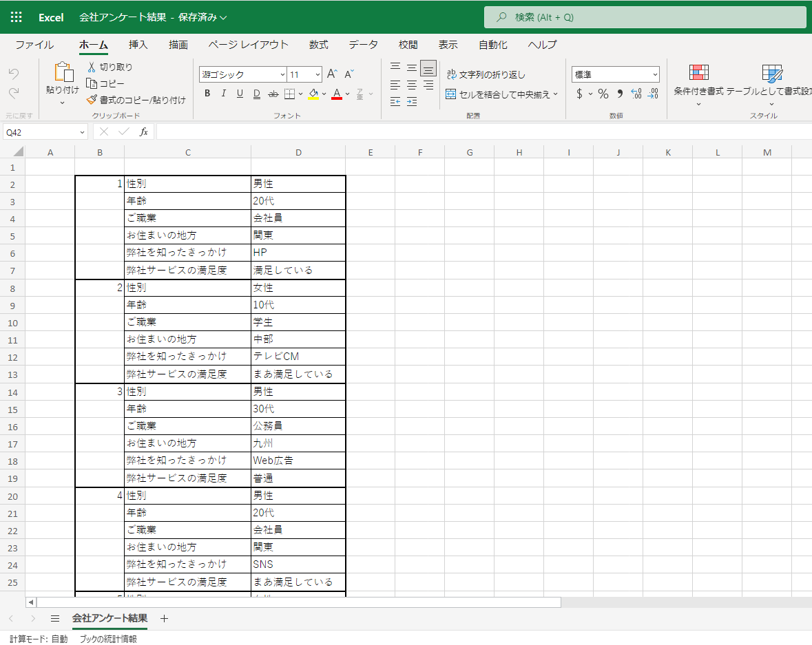Click the 貼り付け paste clipboard icon

pos(63,72)
